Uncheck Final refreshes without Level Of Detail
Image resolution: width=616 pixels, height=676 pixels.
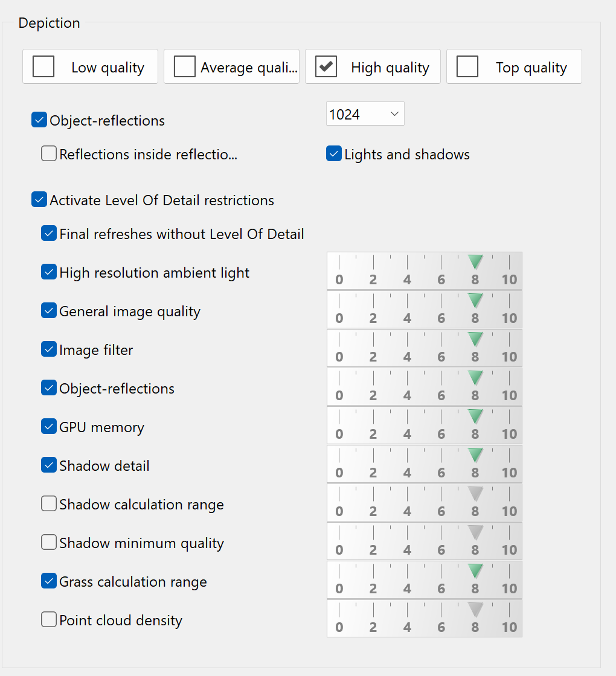(x=48, y=233)
